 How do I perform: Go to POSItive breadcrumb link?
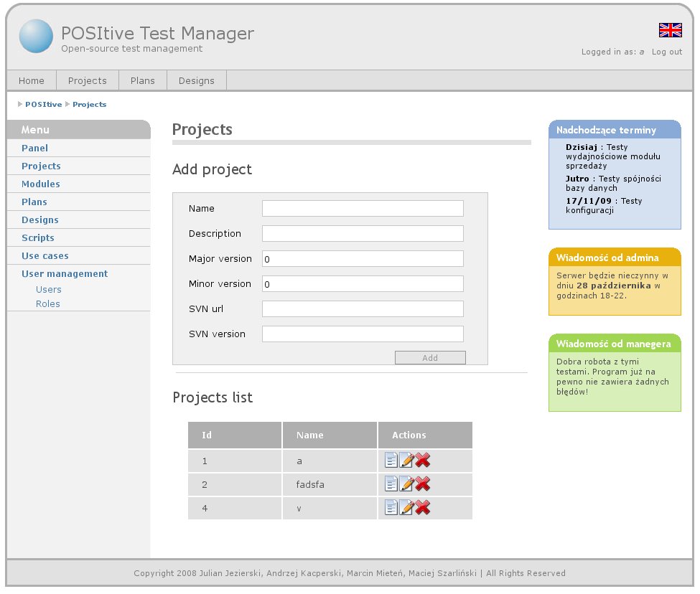click(43, 104)
